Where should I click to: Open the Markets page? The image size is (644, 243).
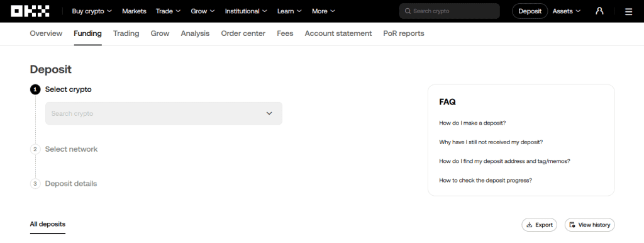point(134,11)
